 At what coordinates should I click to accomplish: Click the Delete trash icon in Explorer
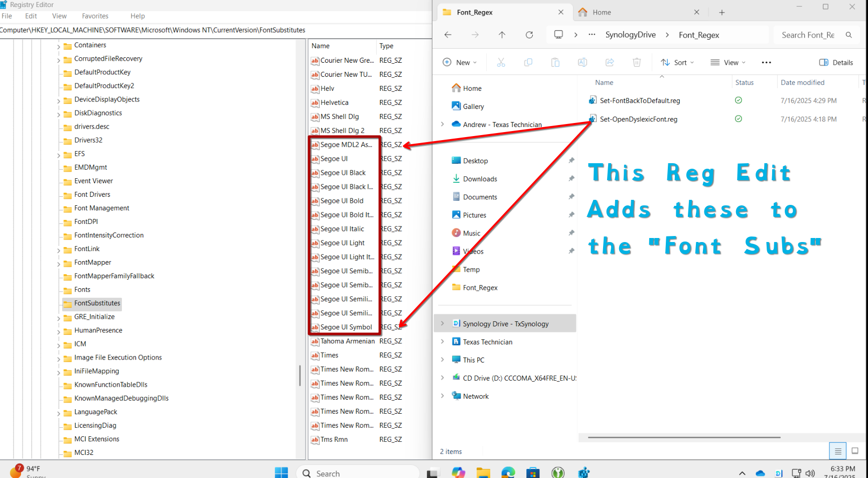[x=637, y=62]
